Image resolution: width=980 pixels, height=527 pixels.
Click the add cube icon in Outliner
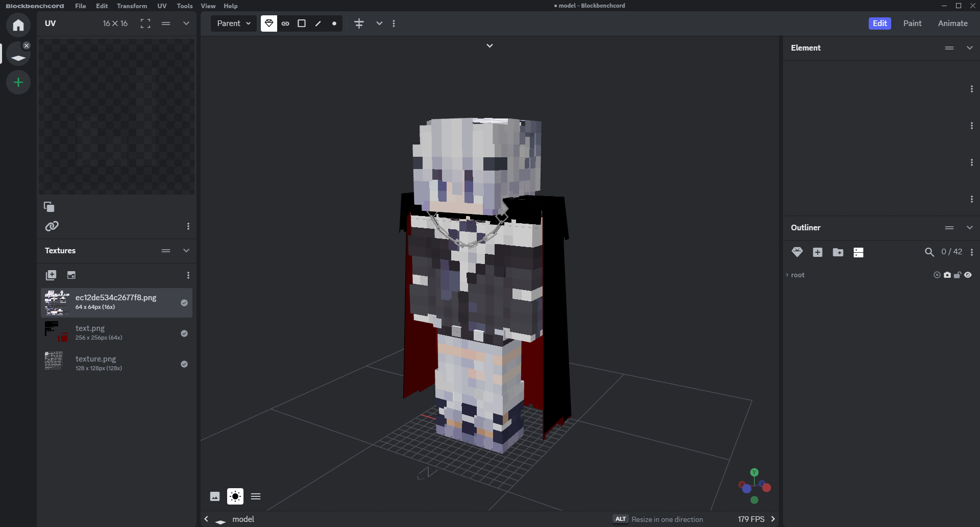(818, 252)
